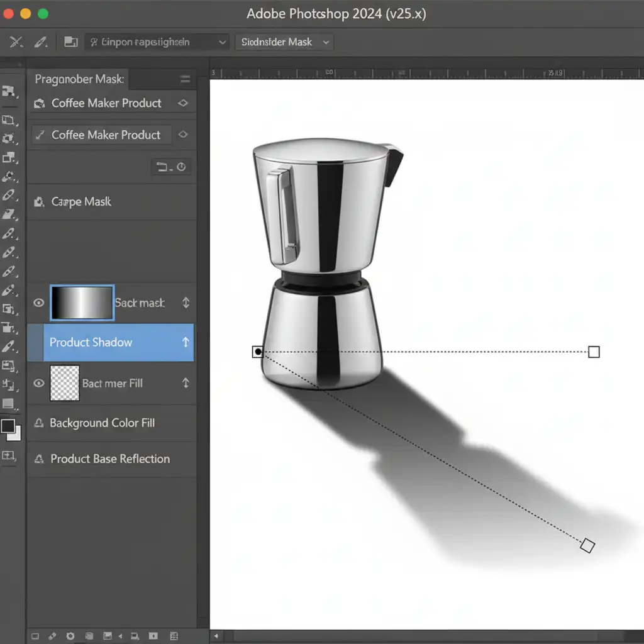Click the brush icon in the top options bar
Screen dimensions: 644x644
(41, 42)
